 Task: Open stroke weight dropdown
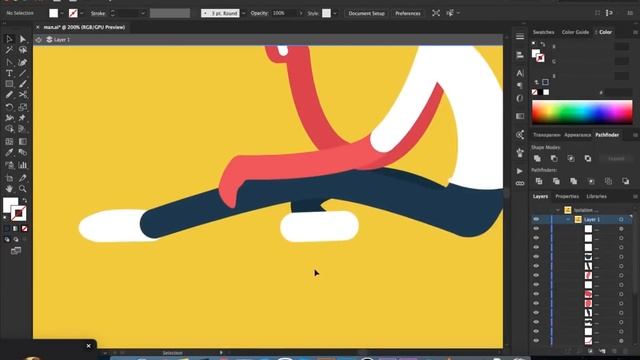[x=143, y=13]
